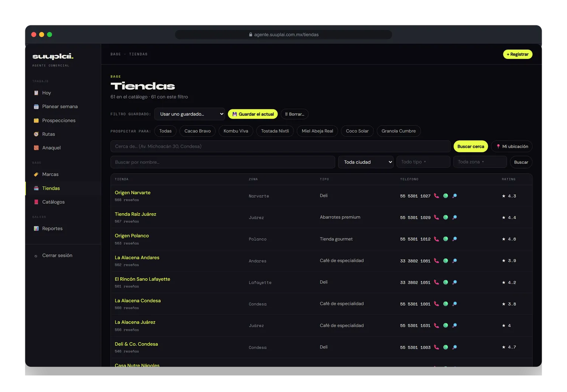Open the Todo tipo filter dropdown
The height and width of the screenshot is (392, 567).
coord(423,162)
